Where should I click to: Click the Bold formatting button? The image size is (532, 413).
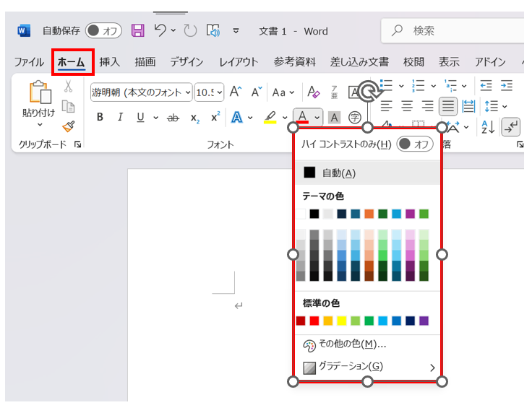100,118
